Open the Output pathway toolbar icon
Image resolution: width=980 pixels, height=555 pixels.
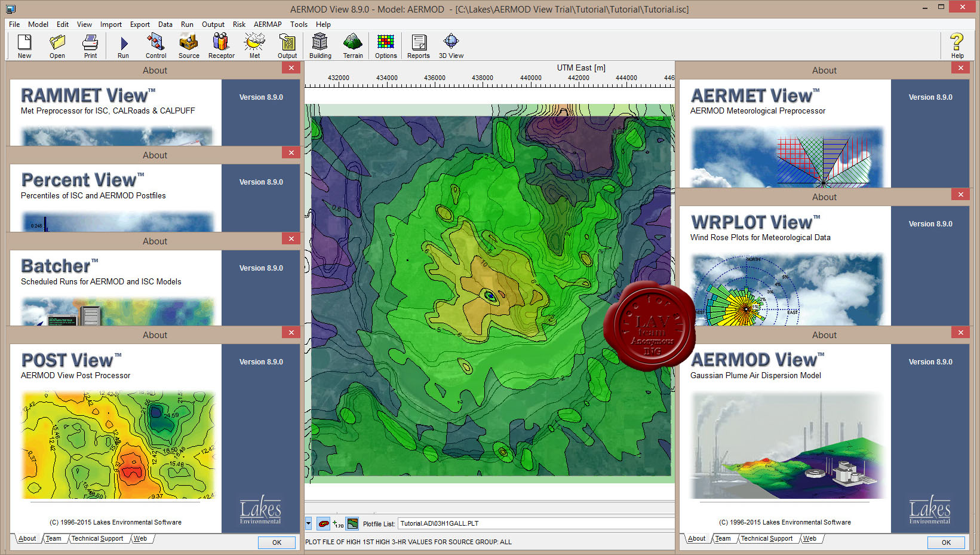coord(287,46)
